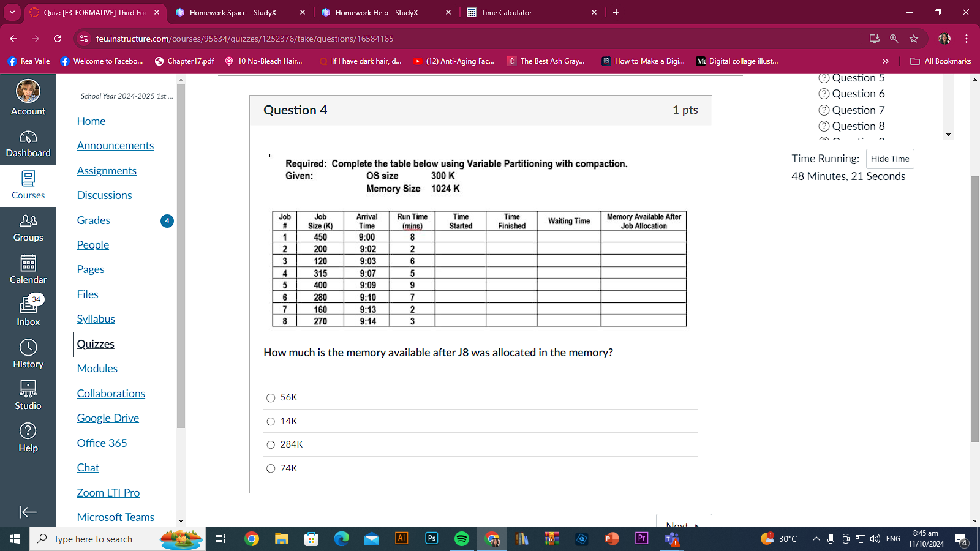Open PowerPoint from the taskbar
The image size is (980, 551).
(x=612, y=539)
